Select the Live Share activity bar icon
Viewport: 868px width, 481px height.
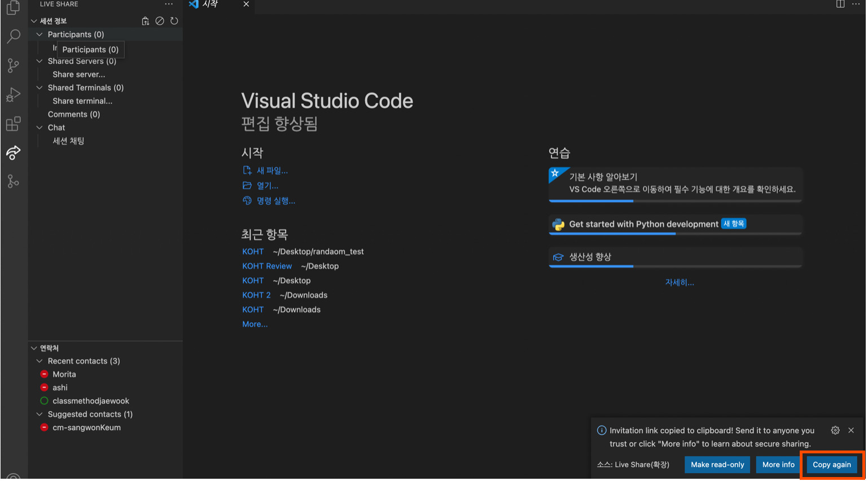(12, 153)
